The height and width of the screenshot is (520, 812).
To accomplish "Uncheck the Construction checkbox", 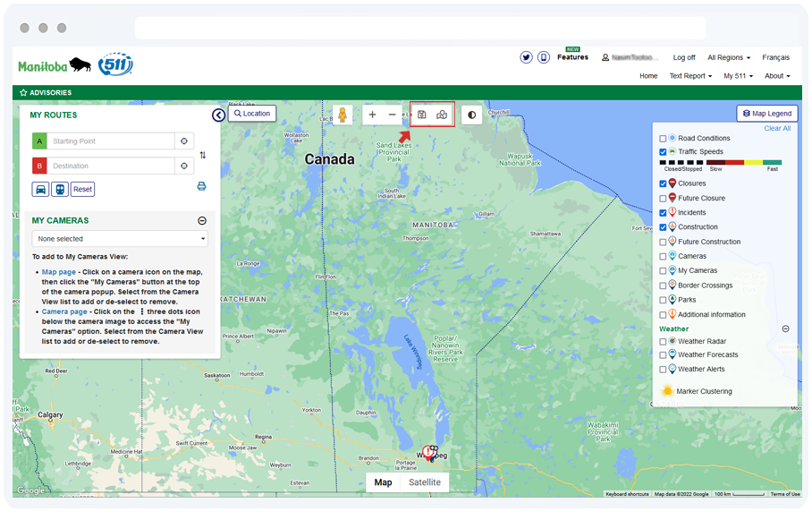I will tap(663, 227).
